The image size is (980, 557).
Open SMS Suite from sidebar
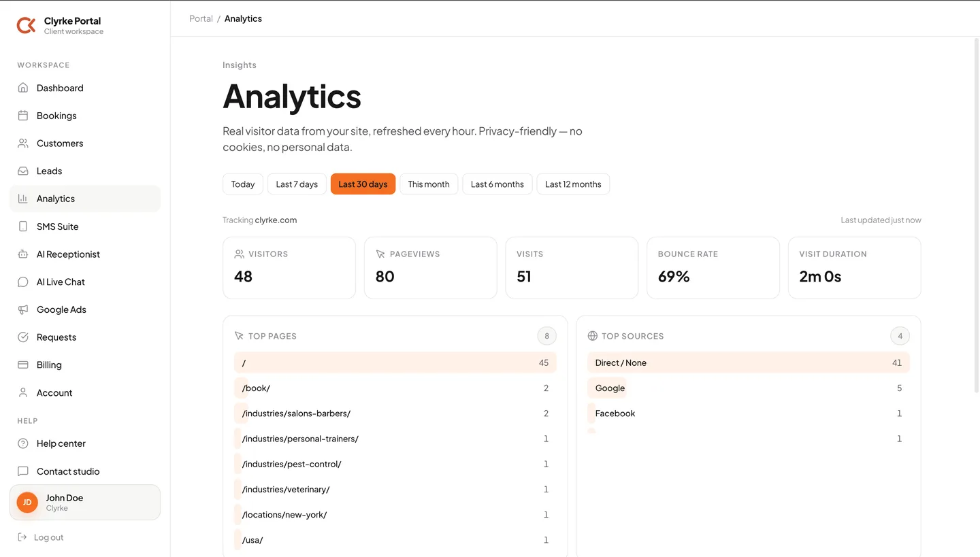coord(85,226)
